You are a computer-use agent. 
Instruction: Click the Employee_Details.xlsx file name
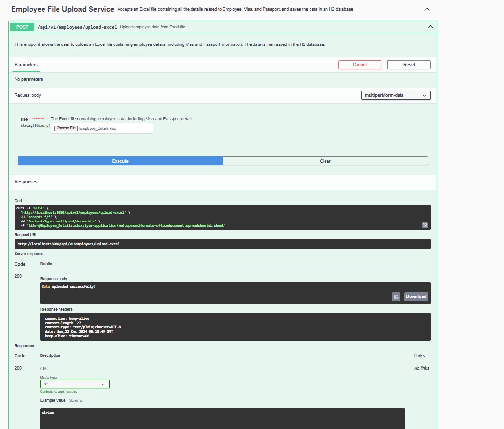pyautogui.click(x=97, y=128)
